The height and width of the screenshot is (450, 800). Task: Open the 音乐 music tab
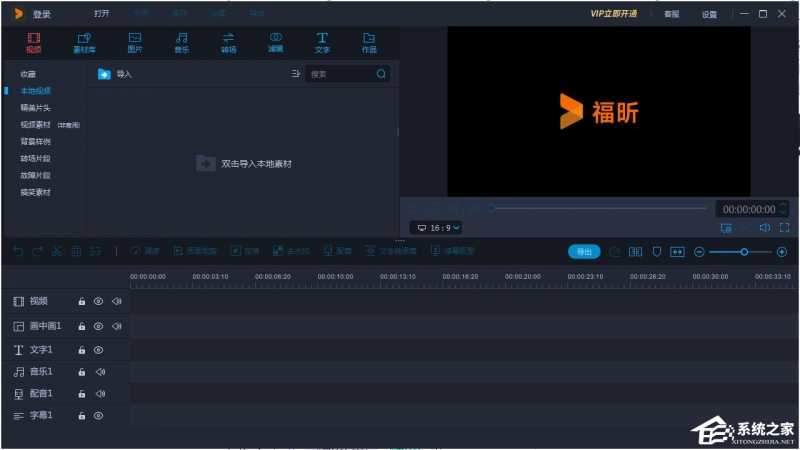pyautogui.click(x=182, y=43)
